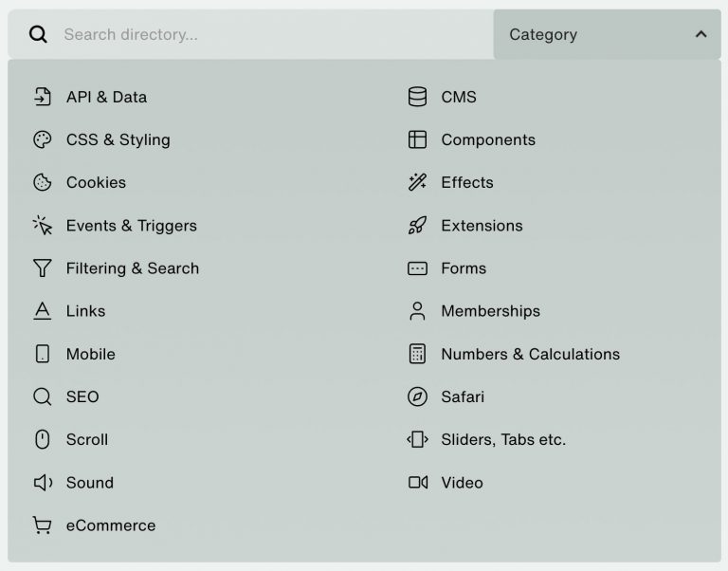Viewport: 728px width, 571px height.
Task: Pick Sliders, Tabs etc. category
Action: [502, 439]
